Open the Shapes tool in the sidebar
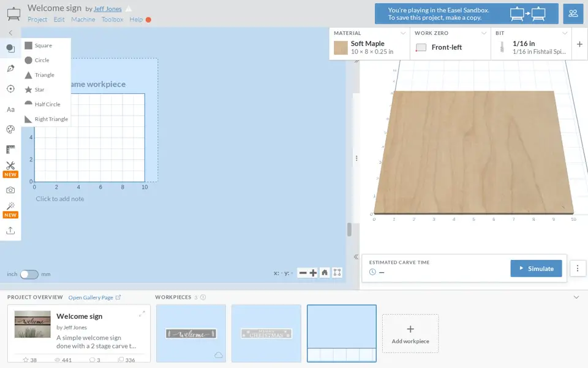This screenshot has height=368, width=588. pyautogui.click(x=10, y=48)
